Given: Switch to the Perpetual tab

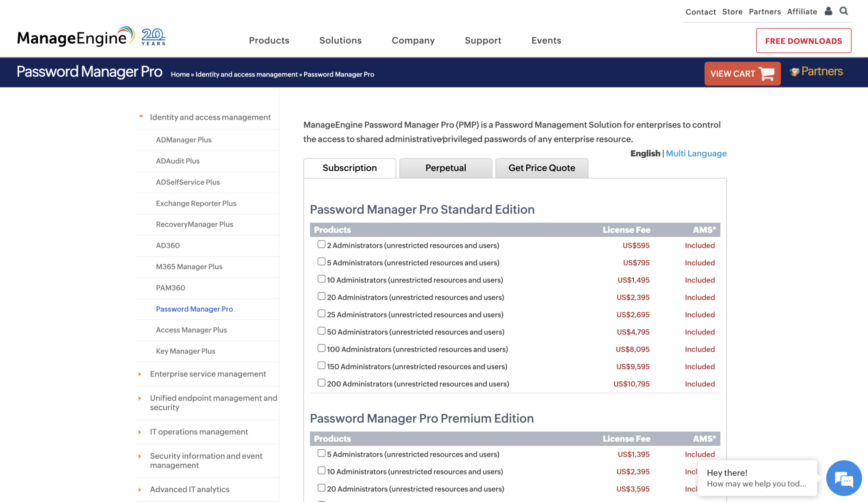Looking at the screenshot, I should tap(445, 168).
